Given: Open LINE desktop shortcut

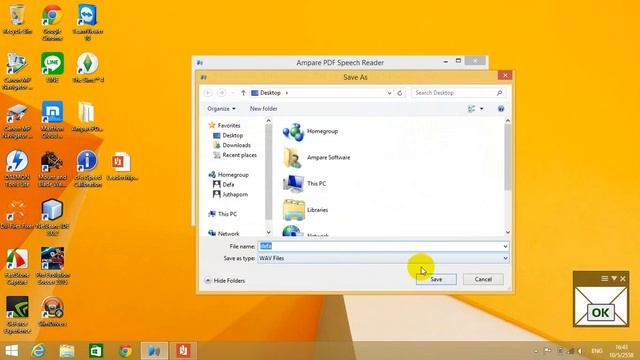Looking at the screenshot, I should [x=52, y=68].
